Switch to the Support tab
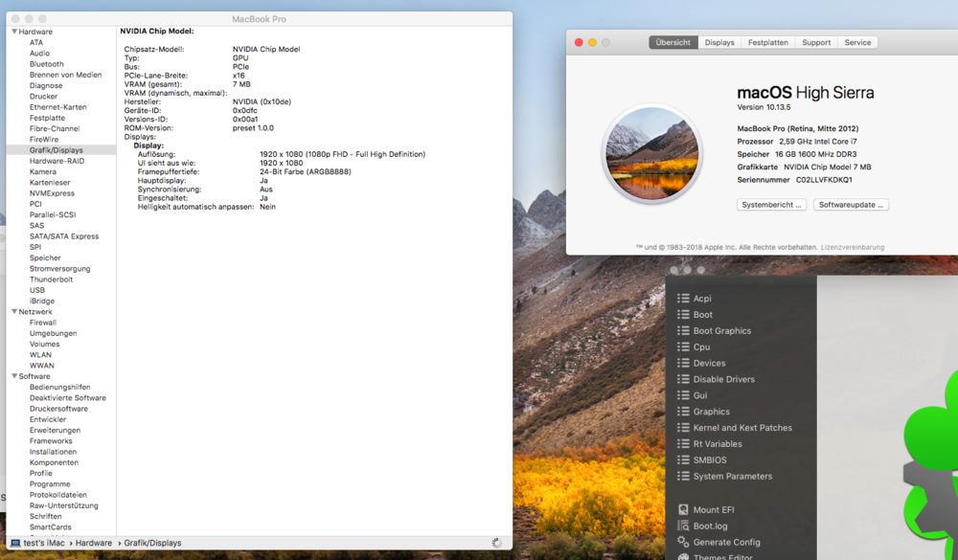Image resolution: width=958 pixels, height=560 pixels. click(x=816, y=42)
